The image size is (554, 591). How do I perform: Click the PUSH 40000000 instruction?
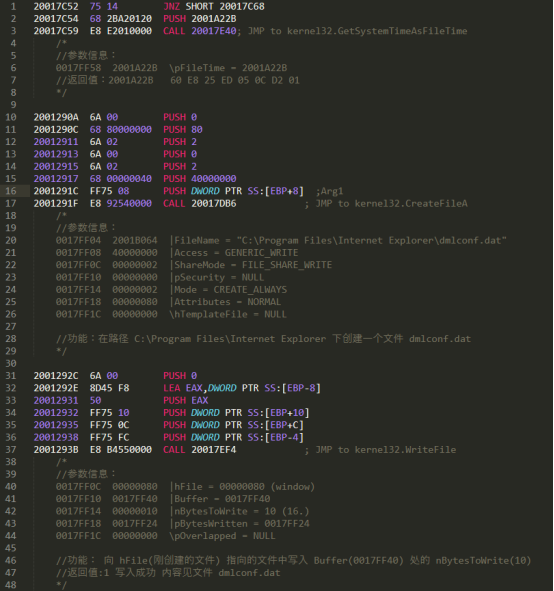click(200, 179)
